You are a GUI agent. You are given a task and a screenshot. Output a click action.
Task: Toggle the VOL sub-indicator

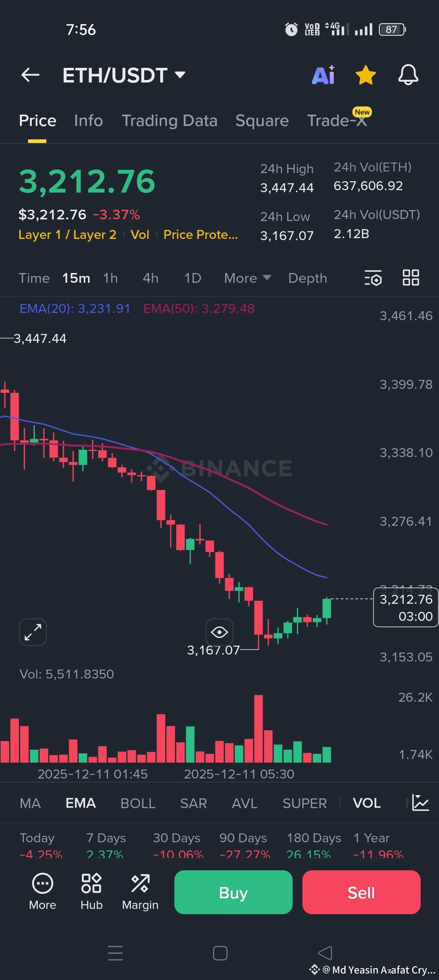pyautogui.click(x=367, y=803)
